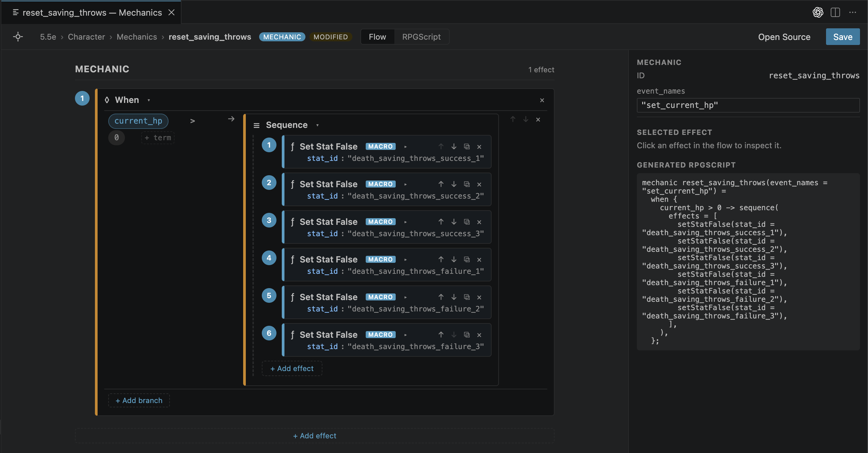Click the generated RPGScript code block
Viewport: 868px width, 453px height.
point(748,262)
